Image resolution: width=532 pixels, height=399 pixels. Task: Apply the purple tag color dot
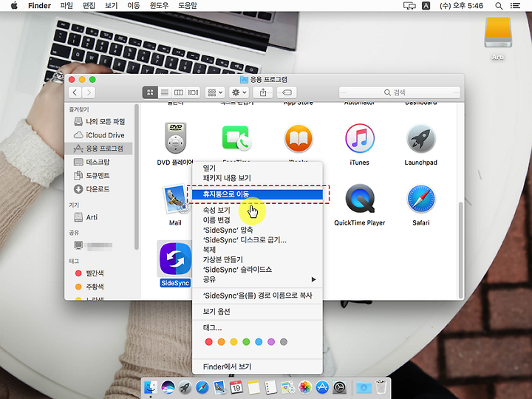pyautogui.click(x=271, y=341)
